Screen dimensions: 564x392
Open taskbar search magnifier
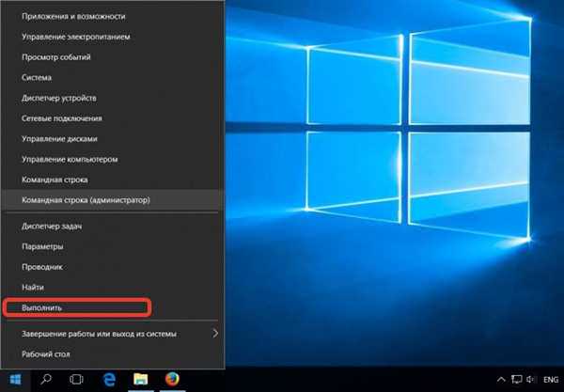46,379
